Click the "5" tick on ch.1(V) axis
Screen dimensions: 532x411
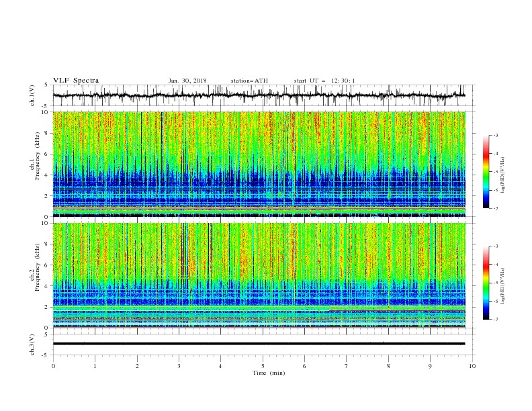[47, 85]
